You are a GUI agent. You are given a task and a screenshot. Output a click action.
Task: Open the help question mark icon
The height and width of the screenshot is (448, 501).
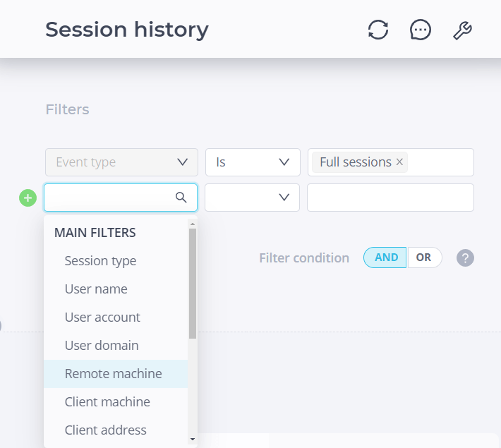(465, 258)
